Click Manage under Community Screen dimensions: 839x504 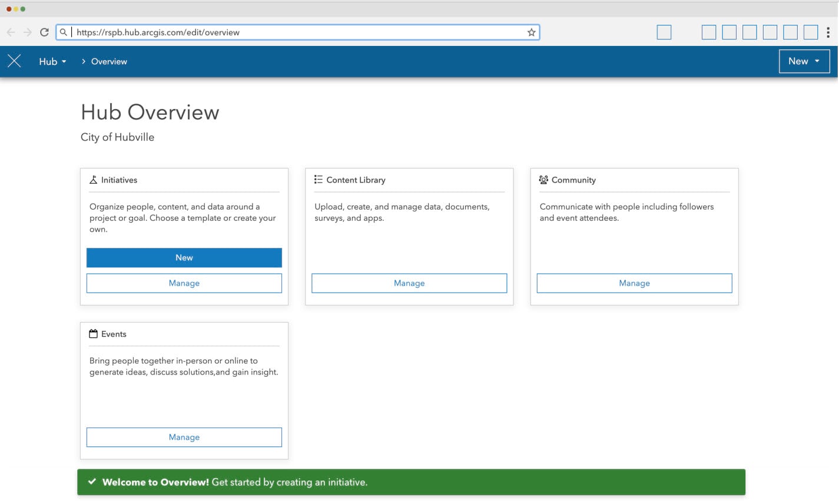click(634, 283)
